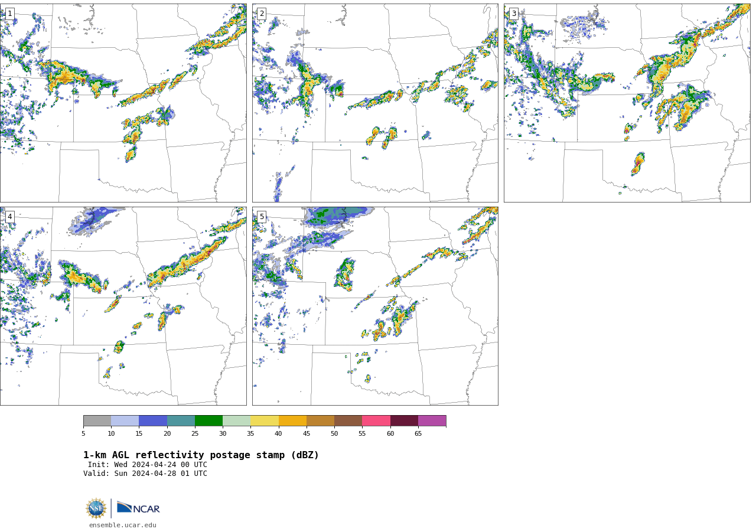
Task: Click the Init: Wed 2024-04-24 00 UTC line
Action: click(148, 465)
